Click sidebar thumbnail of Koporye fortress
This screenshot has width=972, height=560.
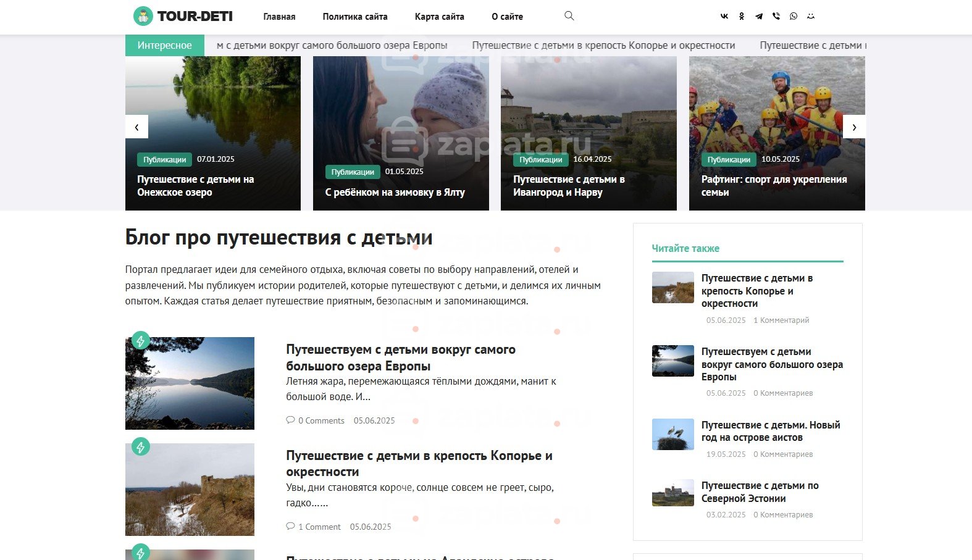(673, 288)
